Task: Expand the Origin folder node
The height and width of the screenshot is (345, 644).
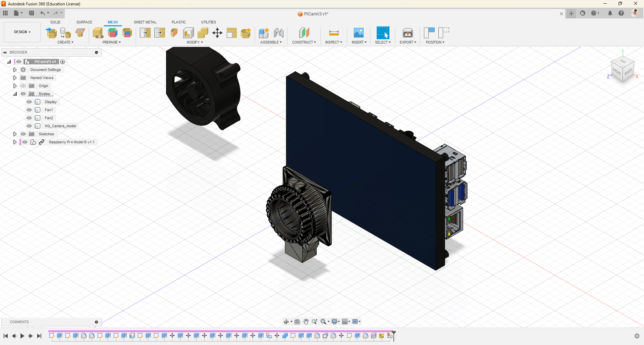Action: [15, 86]
